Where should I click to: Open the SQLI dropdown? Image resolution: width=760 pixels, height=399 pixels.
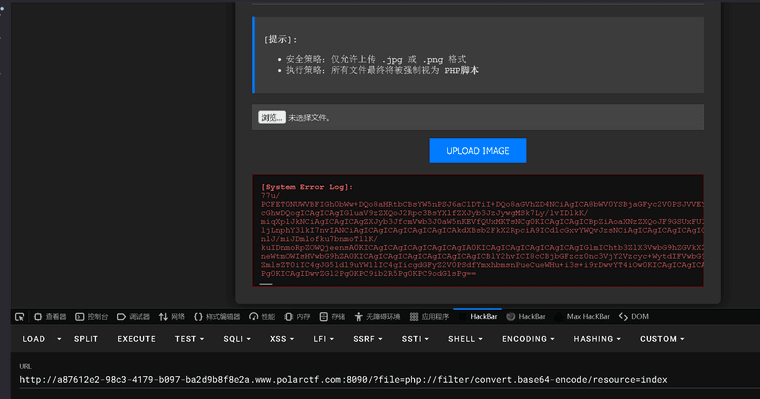tap(237, 339)
